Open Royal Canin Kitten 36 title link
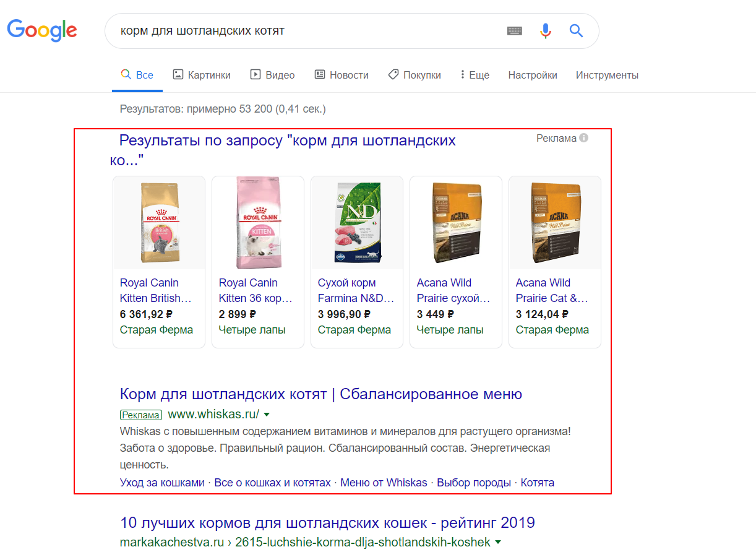 [256, 290]
